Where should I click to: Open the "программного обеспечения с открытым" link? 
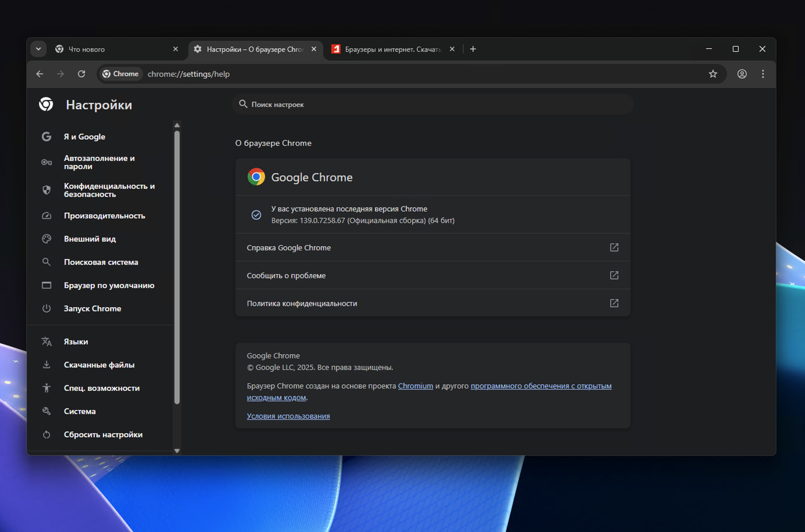[x=541, y=386]
